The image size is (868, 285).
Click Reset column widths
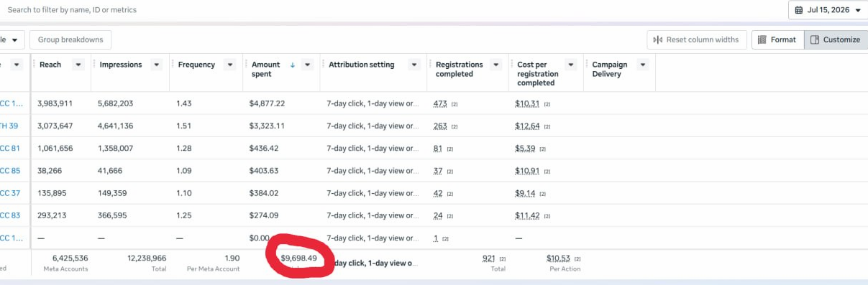(x=696, y=39)
